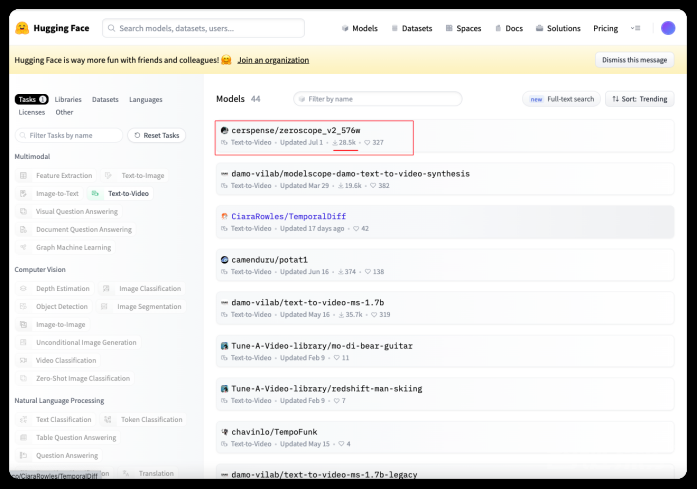This screenshot has width=697, height=489.
Task: Expand the more-options menu next to Pricing
Action: 635,28
